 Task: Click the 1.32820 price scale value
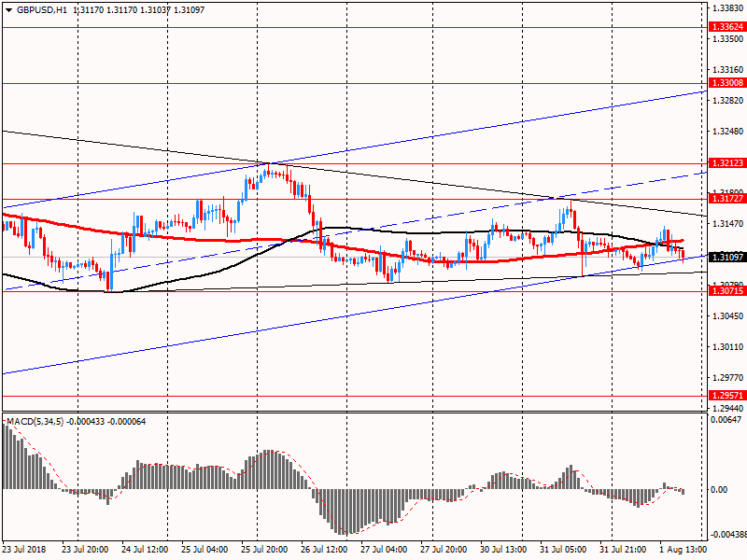(x=728, y=101)
